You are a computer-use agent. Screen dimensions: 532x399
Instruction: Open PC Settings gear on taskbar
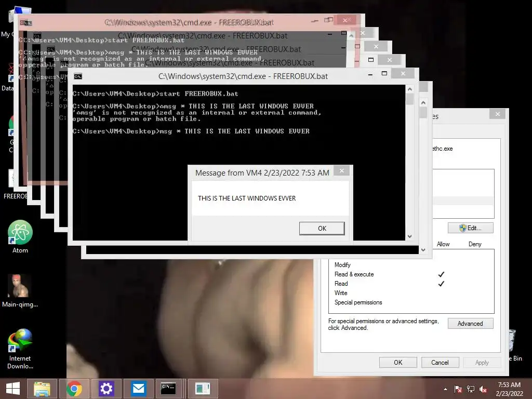(106, 389)
